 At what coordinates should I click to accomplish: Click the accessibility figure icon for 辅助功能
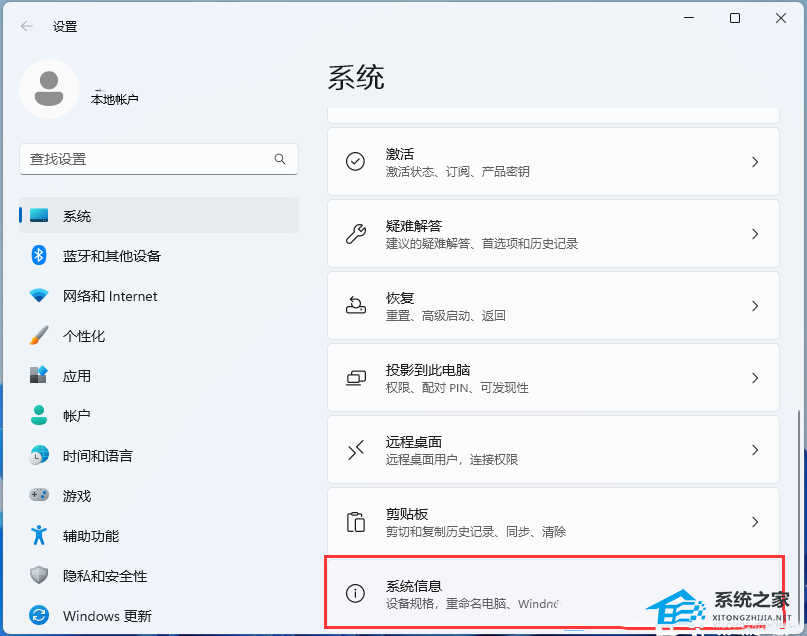[39, 535]
